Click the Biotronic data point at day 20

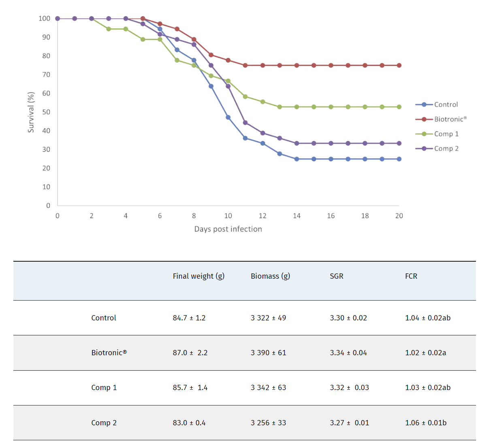[x=399, y=65]
